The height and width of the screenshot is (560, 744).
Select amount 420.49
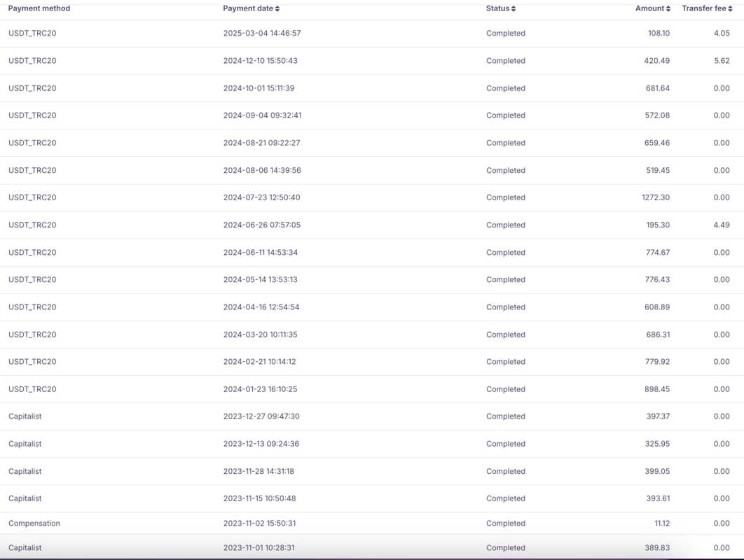(x=656, y=61)
